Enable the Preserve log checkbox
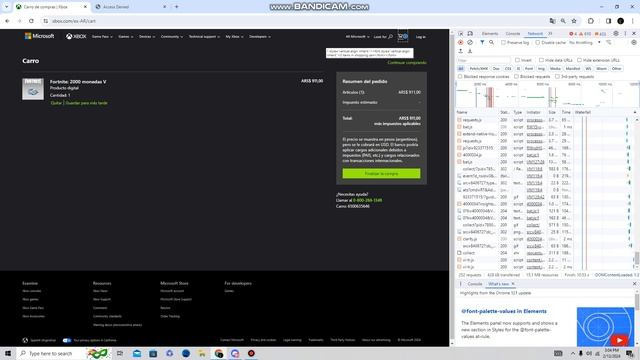This screenshot has width=640, height=360. click(503, 42)
